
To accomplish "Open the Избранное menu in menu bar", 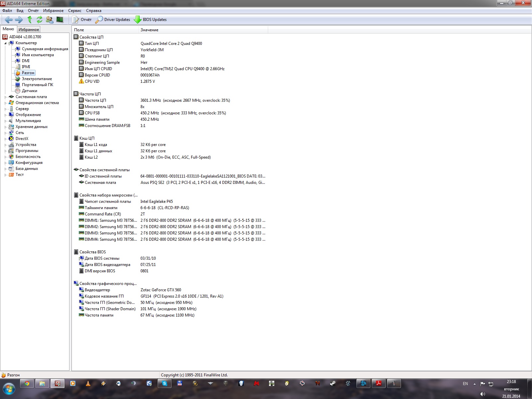I will pyautogui.click(x=53, y=11).
